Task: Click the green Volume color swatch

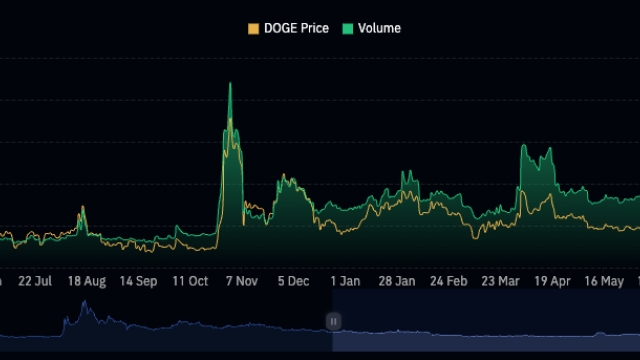Action: click(x=348, y=29)
